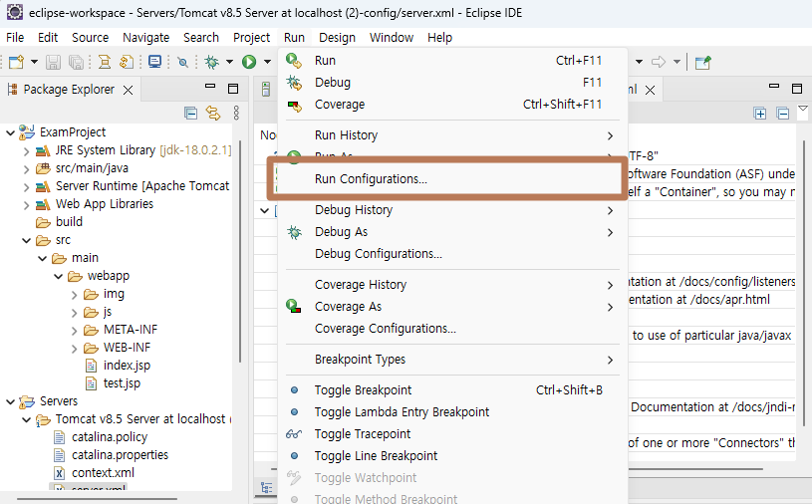The height and width of the screenshot is (504, 812).
Task: Choose Toggle Tracepoint menu entry
Action: (x=452, y=434)
